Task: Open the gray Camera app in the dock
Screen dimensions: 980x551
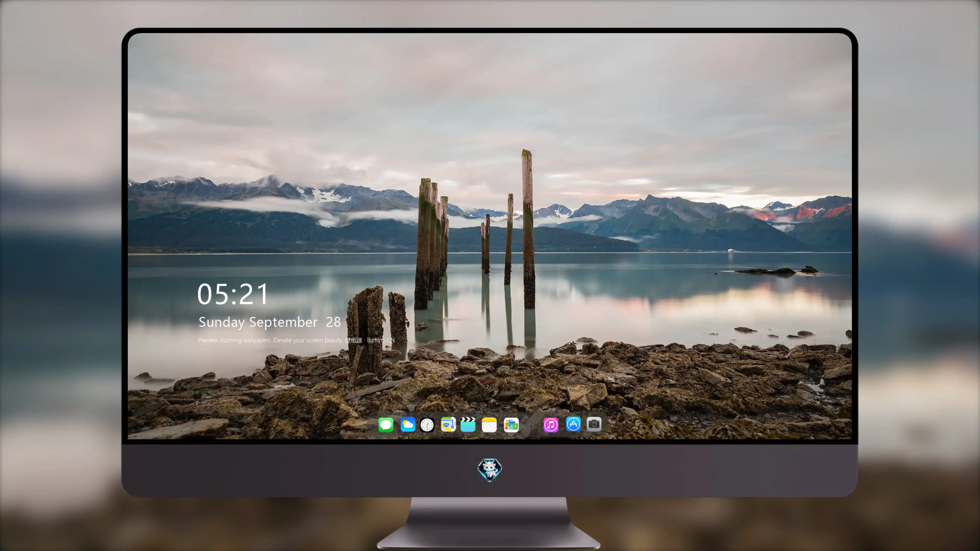Action: 594,424
